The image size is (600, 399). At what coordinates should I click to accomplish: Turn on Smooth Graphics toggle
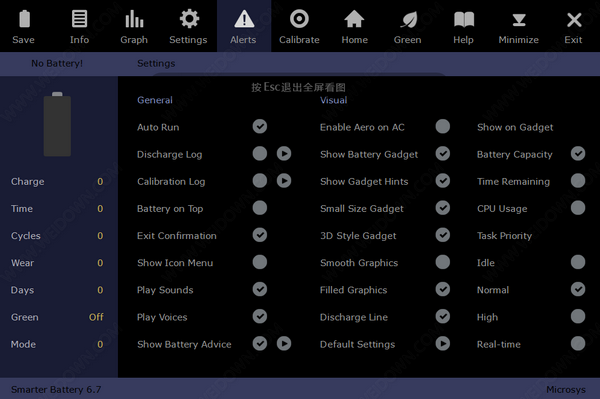pyautogui.click(x=443, y=262)
